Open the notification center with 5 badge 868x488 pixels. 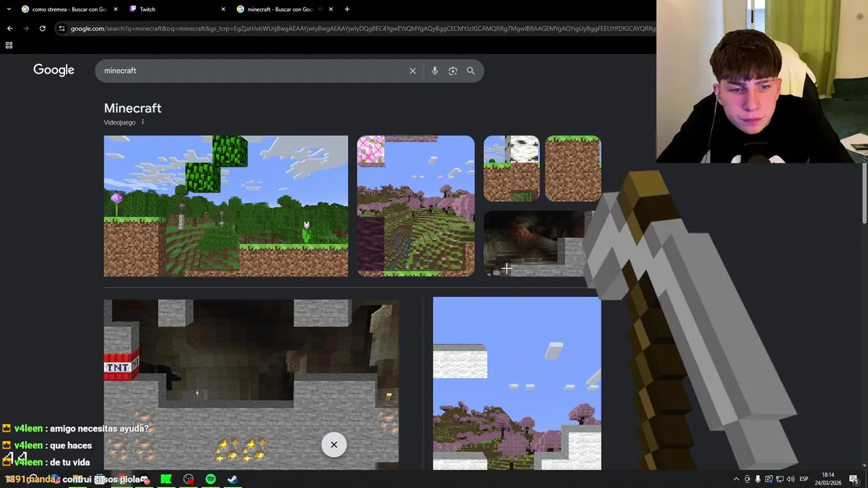(x=854, y=479)
